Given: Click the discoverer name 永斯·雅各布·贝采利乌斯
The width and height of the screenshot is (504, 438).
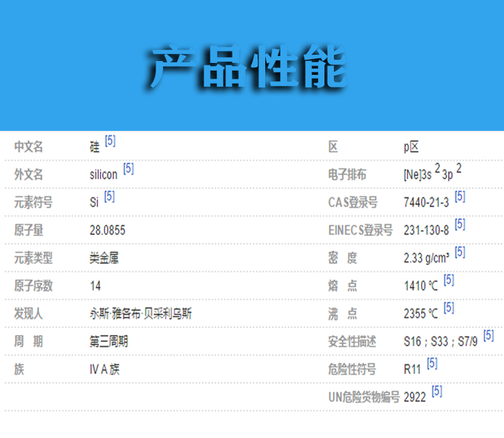Looking at the screenshot, I should point(141,313).
